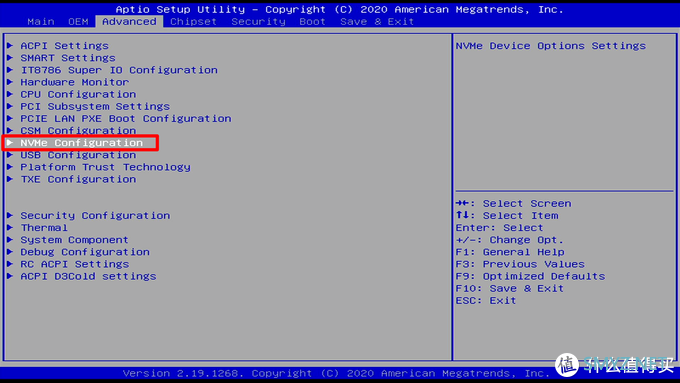680x383 pixels.
Task: Click 'Select Item' key hint
Action: pyautogui.click(x=507, y=216)
